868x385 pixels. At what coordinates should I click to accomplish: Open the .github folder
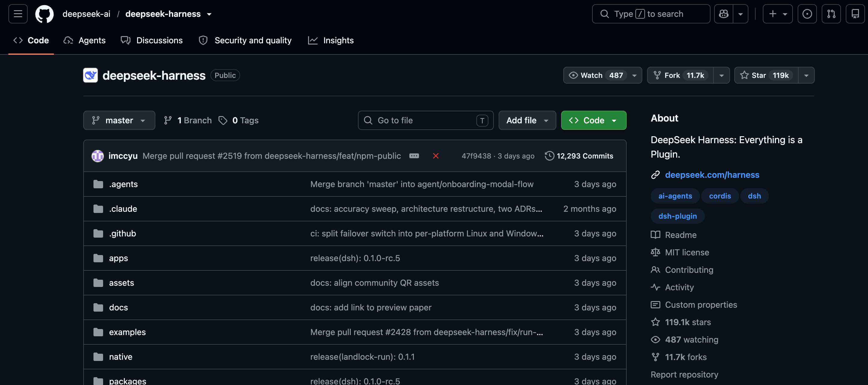[x=122, y=233]
